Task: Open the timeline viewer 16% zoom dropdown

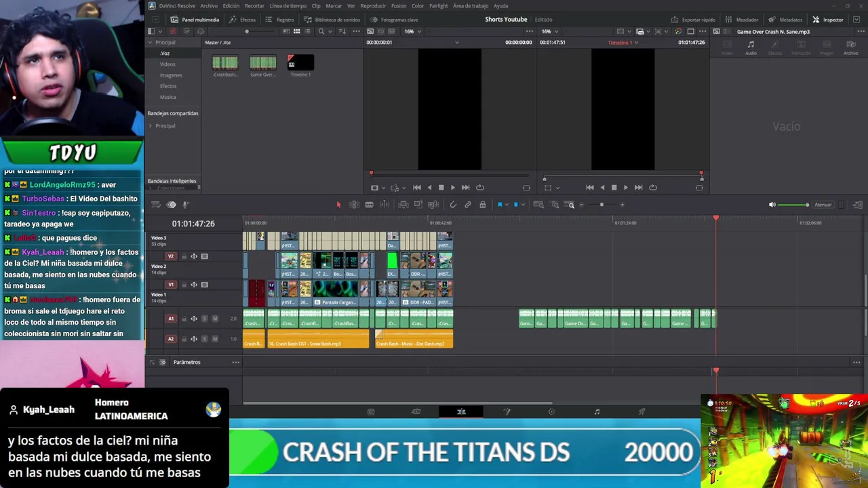Action: tap(550, 31)
